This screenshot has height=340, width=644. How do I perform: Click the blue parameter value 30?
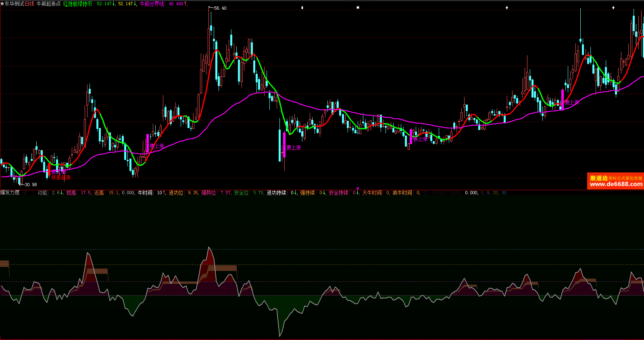pyautogui.click(x=504, y=193)
